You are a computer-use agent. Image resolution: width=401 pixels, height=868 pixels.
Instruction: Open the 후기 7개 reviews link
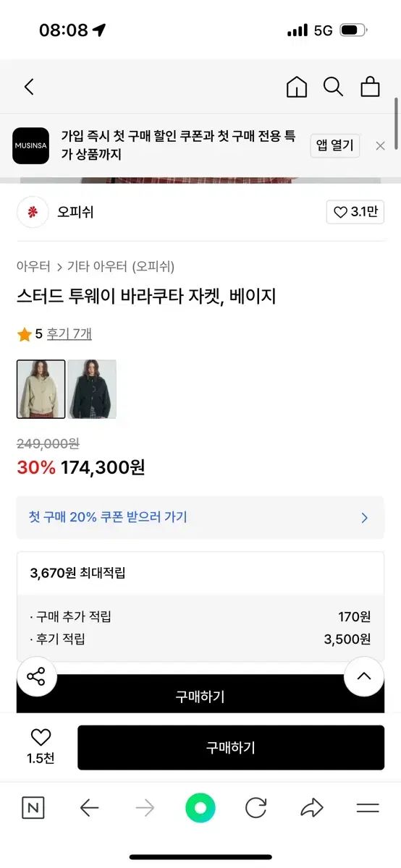tap(69, 334)
